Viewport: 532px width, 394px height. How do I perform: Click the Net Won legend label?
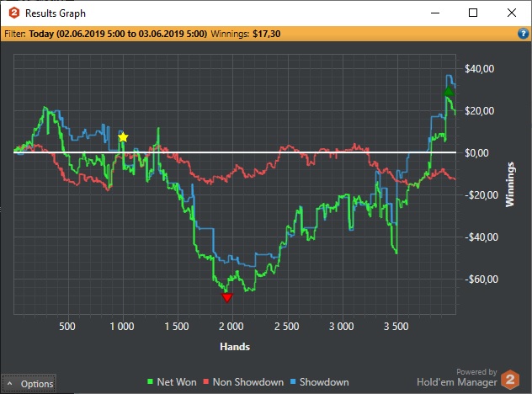(177, 382)
